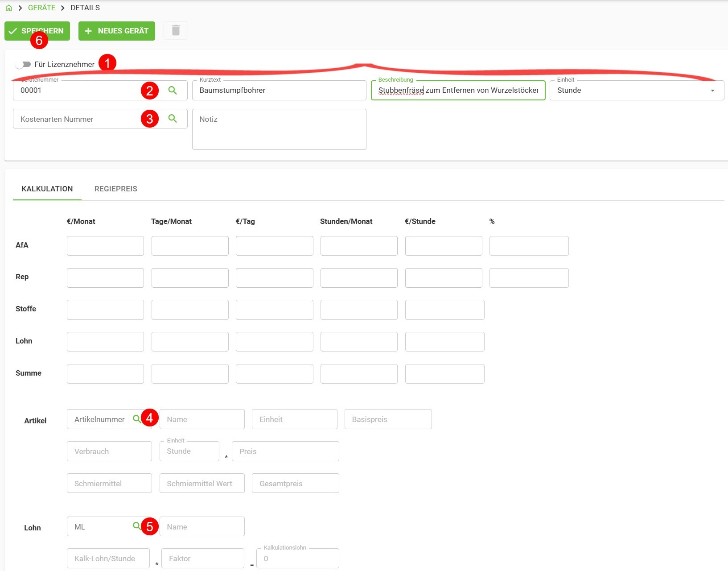The height and width of the screenshot is (571, 728).
Task: Click the Verbrauch input field
Action: point(109,451)
